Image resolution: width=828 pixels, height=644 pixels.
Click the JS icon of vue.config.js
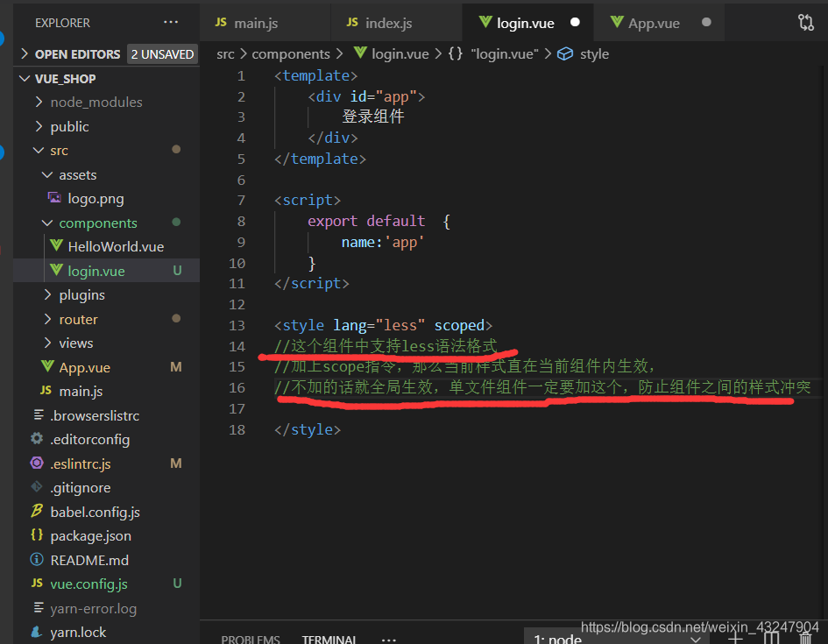(x=37, y=584)
